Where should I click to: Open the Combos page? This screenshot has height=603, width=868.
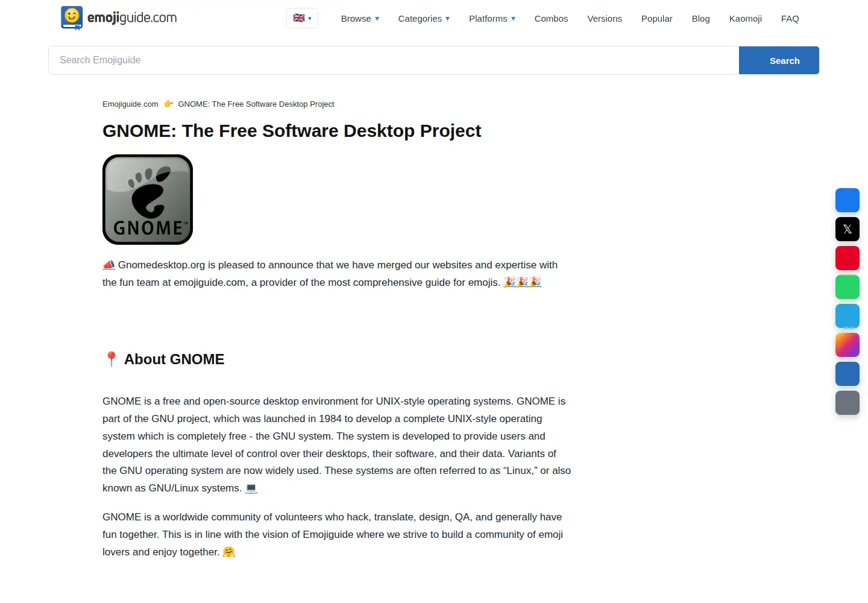pos(551,19)
